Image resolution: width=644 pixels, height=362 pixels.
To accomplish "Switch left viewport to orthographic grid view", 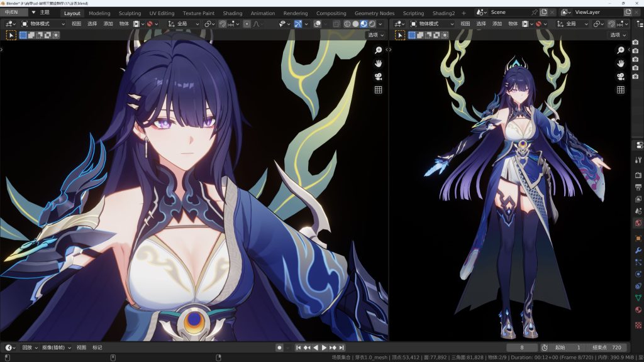I will click(x=379, y=90).
